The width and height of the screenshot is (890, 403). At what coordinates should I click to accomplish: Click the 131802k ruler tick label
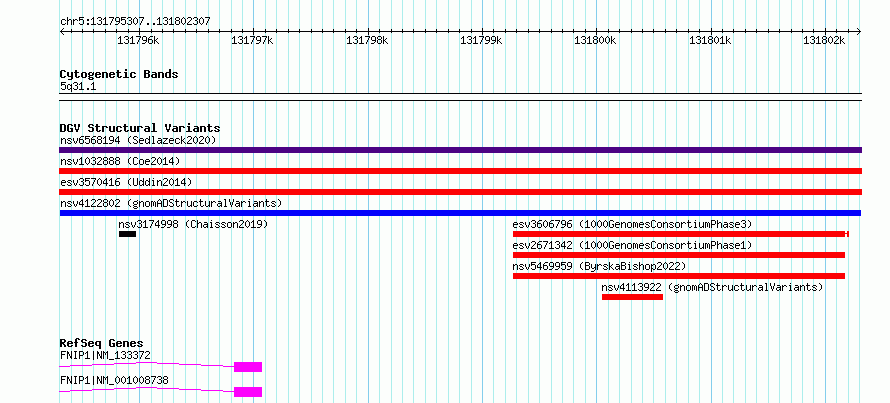pos(825,40)
